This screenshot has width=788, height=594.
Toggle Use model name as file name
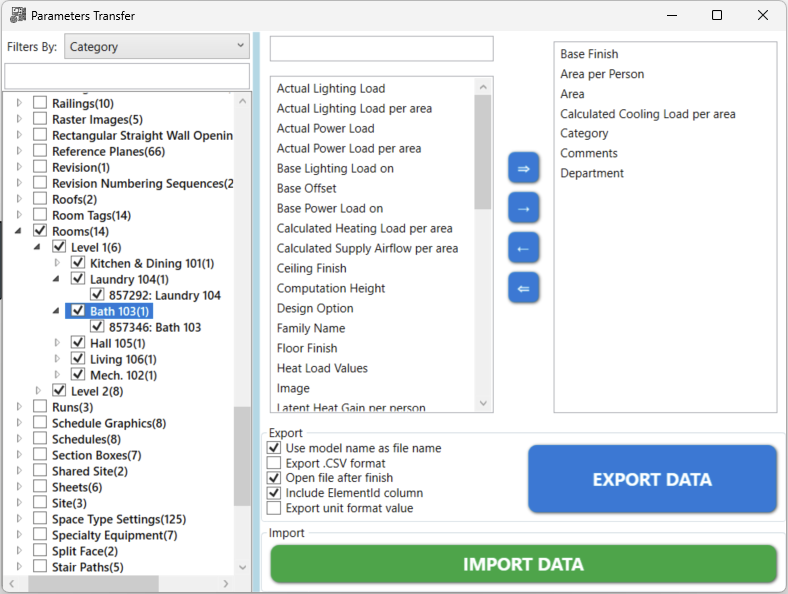pos(274,447)
